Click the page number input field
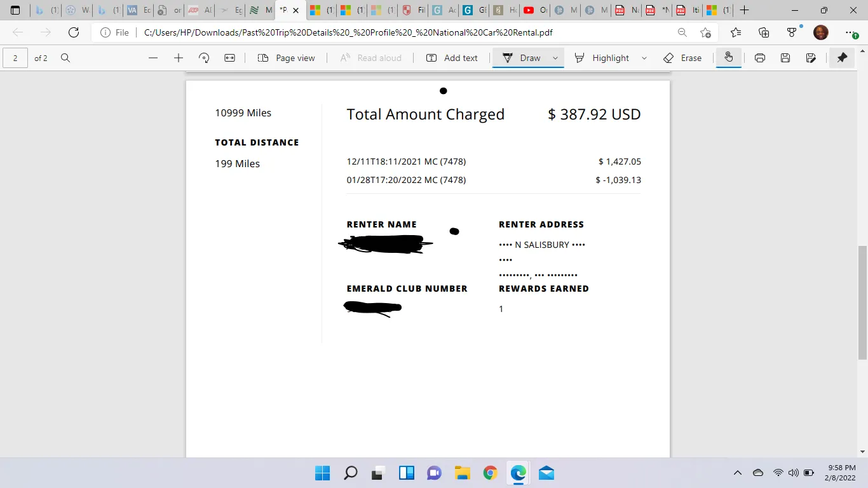 [x=15, y=58]
